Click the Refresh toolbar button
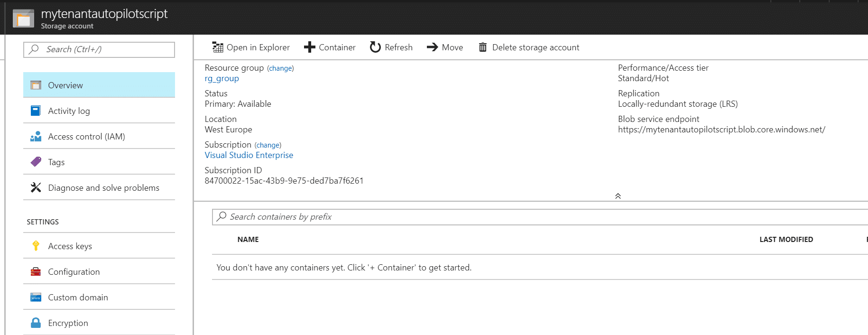This screenshot has width=868, height=335. tap(391, 47)
